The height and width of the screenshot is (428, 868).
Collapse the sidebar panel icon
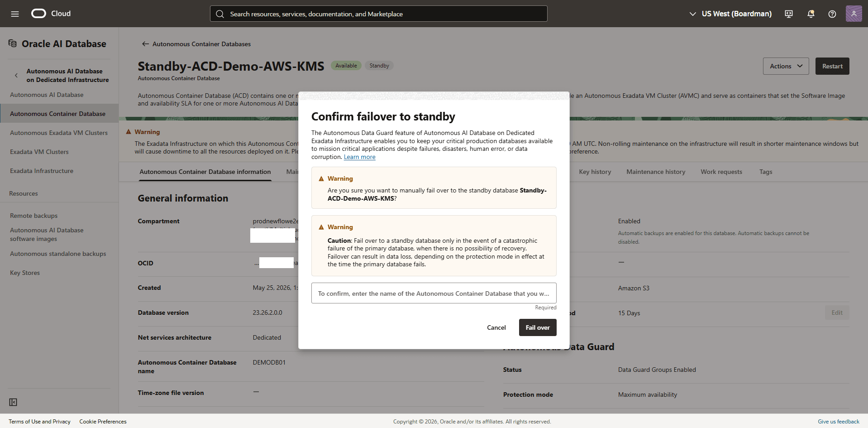coord(13,402)
